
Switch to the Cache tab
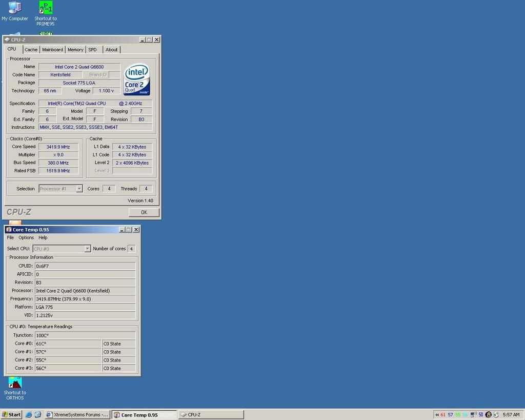pyautogui.click(x=31, y=50)
